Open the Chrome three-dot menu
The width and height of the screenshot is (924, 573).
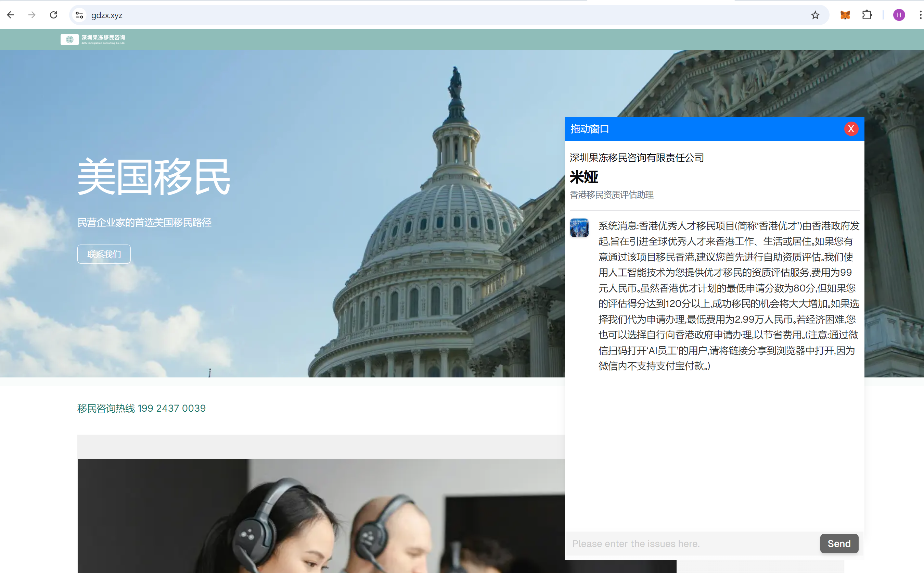pyautogui.click(x=920, y=15)
